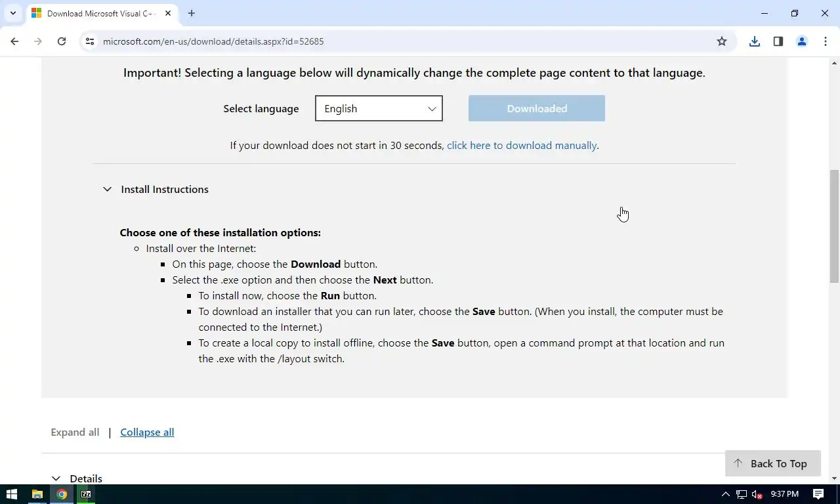Image resolution: width=840 pixels, height=504 pixels.
Task: Click the page vertical scrollbar thumb
Action: [x=835, y=226]
